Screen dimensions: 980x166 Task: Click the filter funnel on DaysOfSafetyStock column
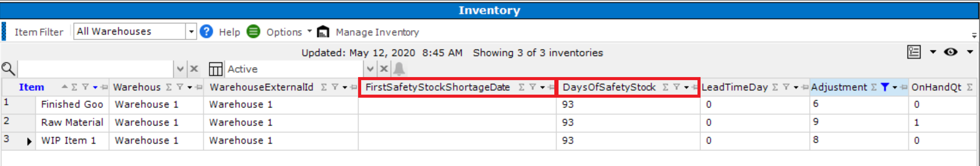pyautogui.click(x=676, y=87)
